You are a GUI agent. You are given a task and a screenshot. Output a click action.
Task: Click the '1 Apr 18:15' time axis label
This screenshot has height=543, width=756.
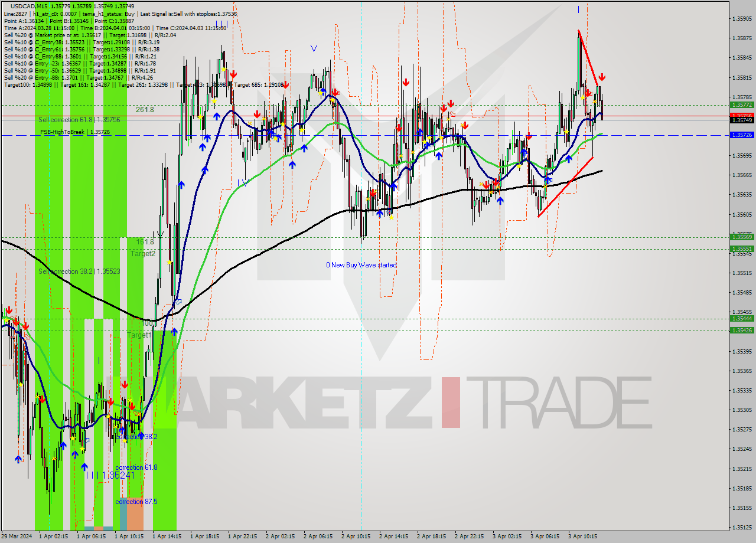204,537
